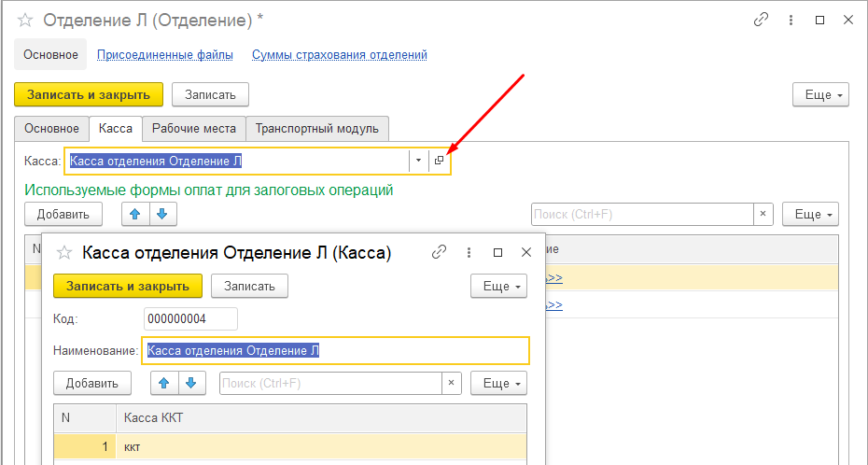Move row down in the payment forms table
The height and width of the screenshot is (465, 868).
click(163, 215)
